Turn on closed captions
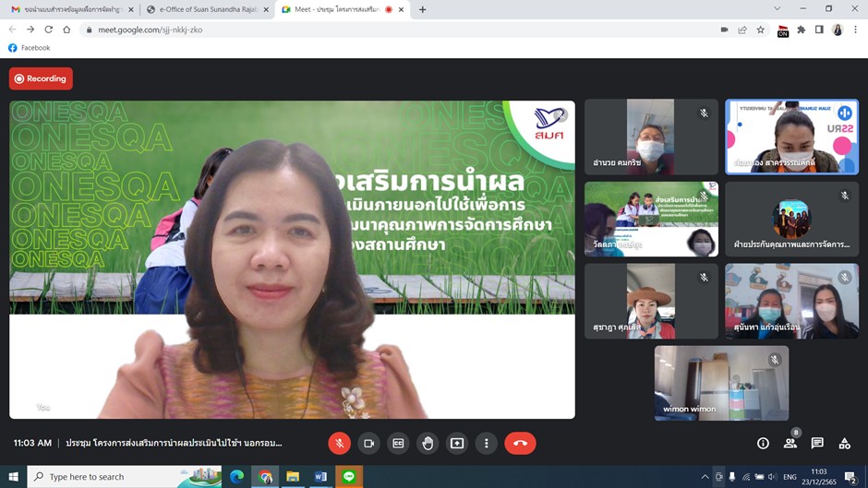The width and height of the screenshot is (868, 488). tap(398, 443)
